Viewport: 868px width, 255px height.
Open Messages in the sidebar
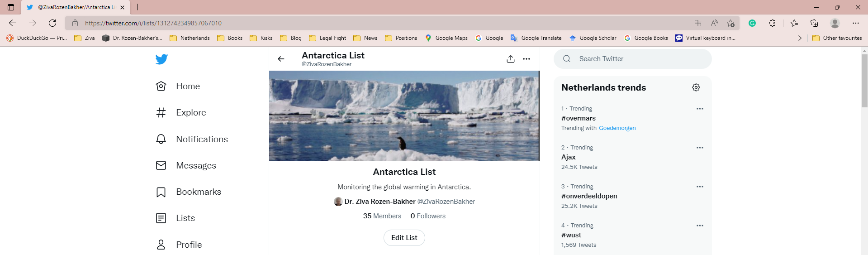186,165
